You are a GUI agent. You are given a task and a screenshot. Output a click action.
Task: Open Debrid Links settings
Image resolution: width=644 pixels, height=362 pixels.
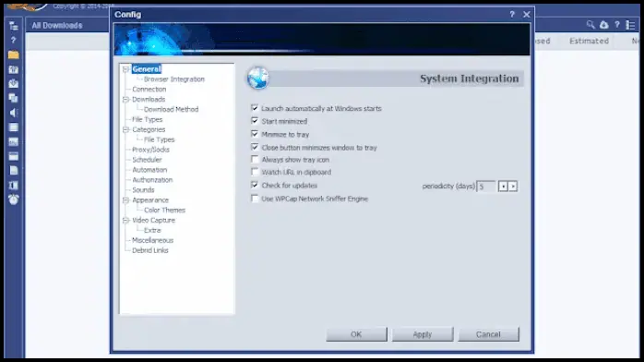[150, 250]
